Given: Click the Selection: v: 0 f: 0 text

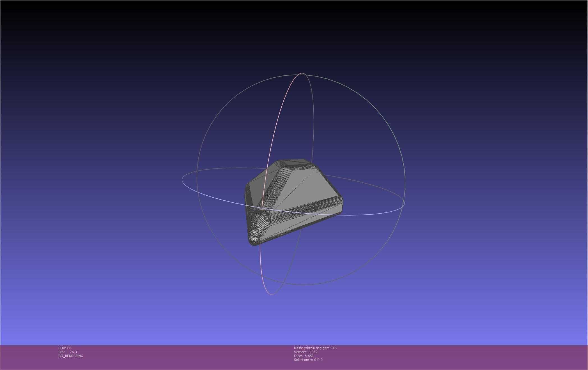Looking at the screenshot, I should [x=308, y=360].
